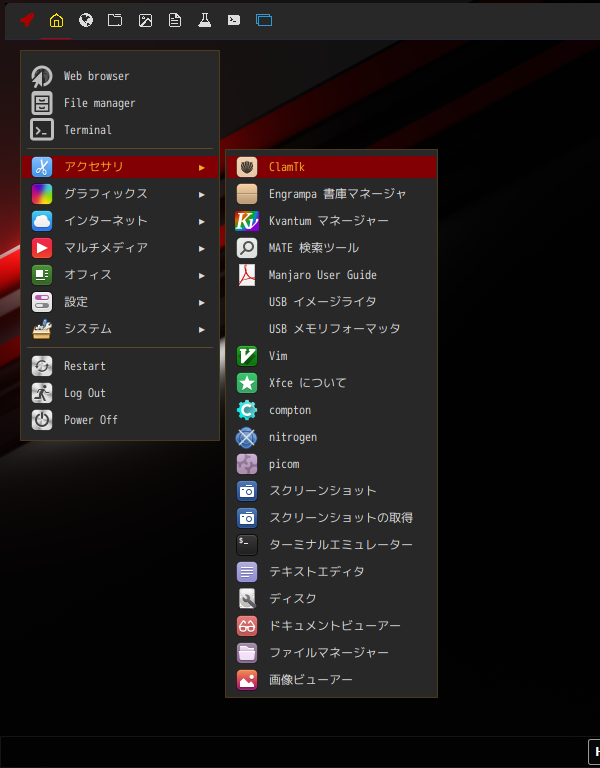Click the ディスク wrench icon
The width and height of the screenshot is (600, 768).
click(x=247, y=599)
